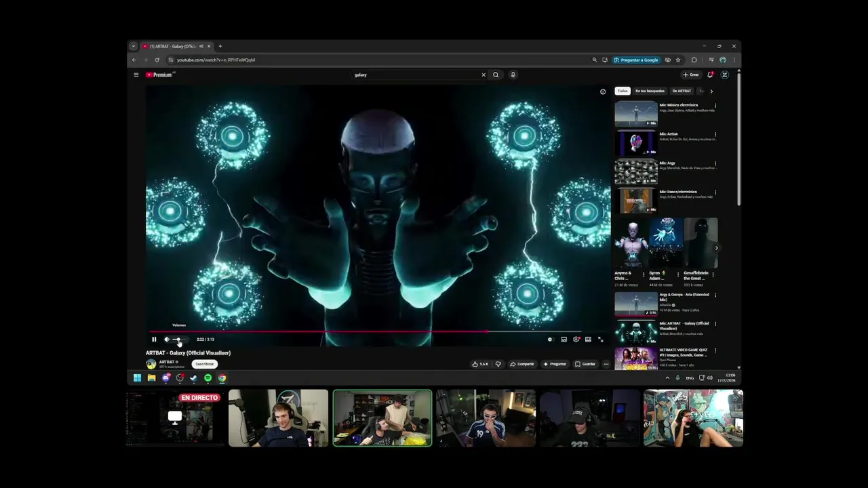
Task: Click the Compartir button
Action: coord(522,364)
